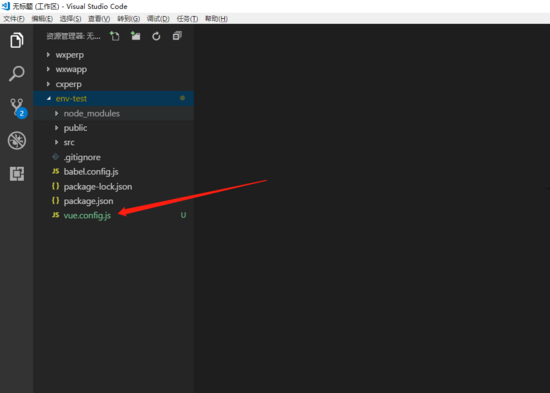The height and width of the screenshot is (393, 550).
Task: Open the Search view icon
Action: (16, 74)
